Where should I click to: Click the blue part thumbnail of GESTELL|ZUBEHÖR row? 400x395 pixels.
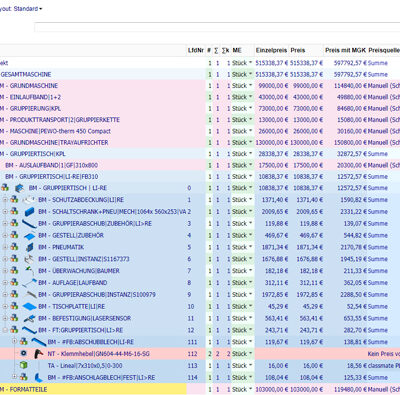pyautogui.click(x=30, y=236)
